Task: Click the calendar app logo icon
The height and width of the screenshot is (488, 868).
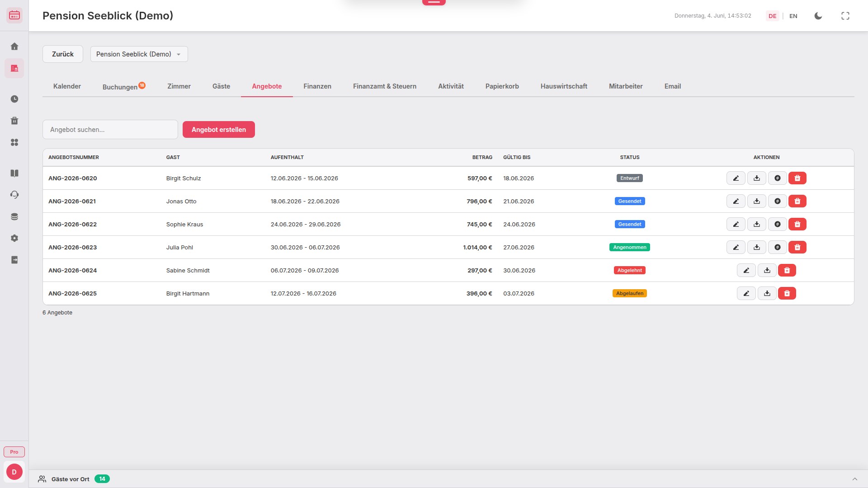Action: pos(14,15)
